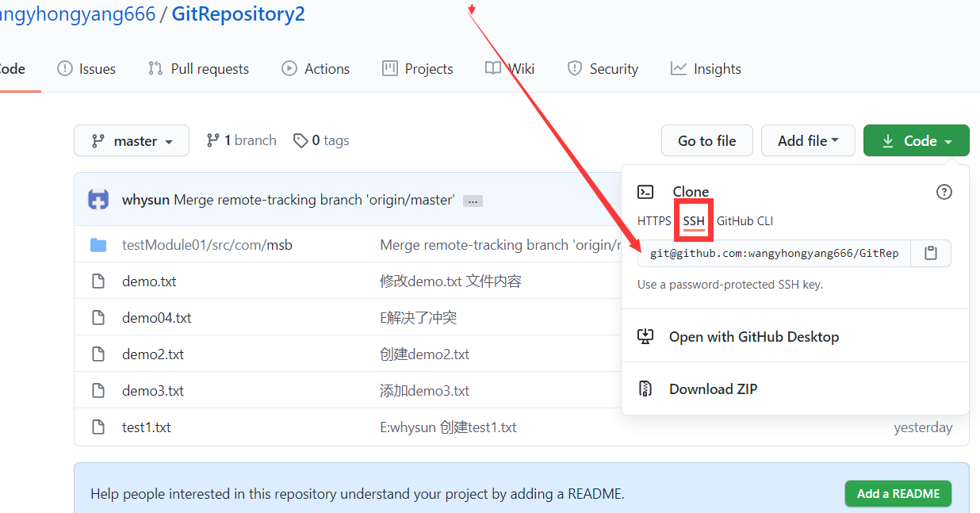
Task: Click the Clone help question mark icon
Action: point(944,192)
